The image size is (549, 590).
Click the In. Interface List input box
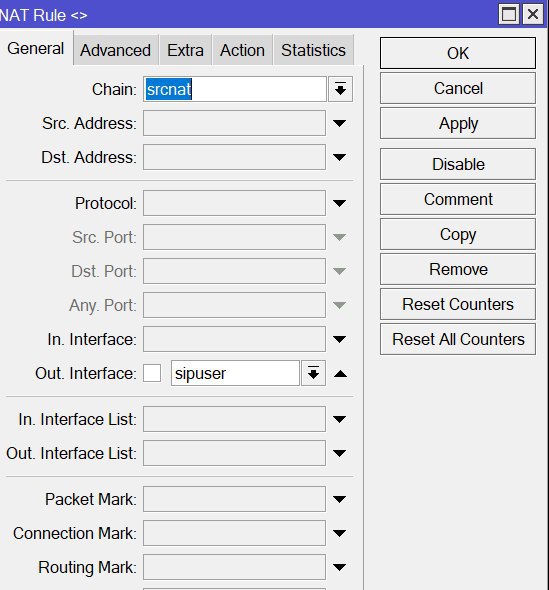click(234, 419)
